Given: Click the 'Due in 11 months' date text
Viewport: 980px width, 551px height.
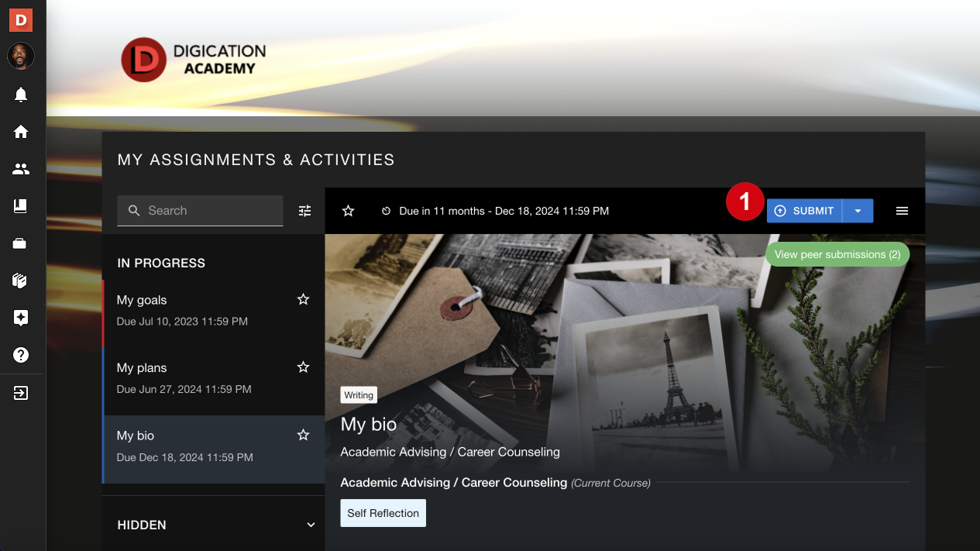Looking at the screenshot, I should tap(504, 211).
